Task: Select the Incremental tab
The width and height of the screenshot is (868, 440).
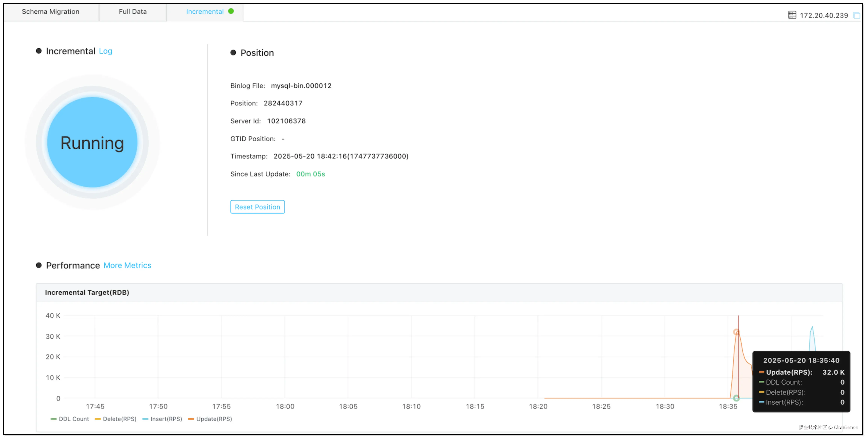Action: point(205,11)
